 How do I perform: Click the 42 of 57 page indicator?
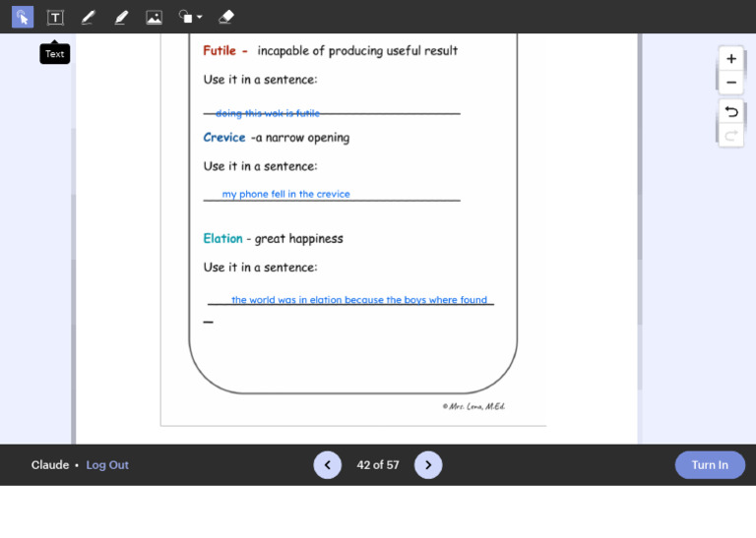coord(378,465)
